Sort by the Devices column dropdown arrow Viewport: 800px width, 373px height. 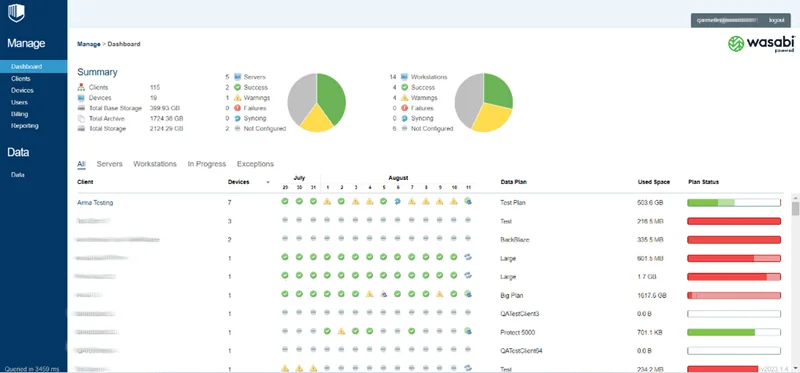[x=268, y=182]
